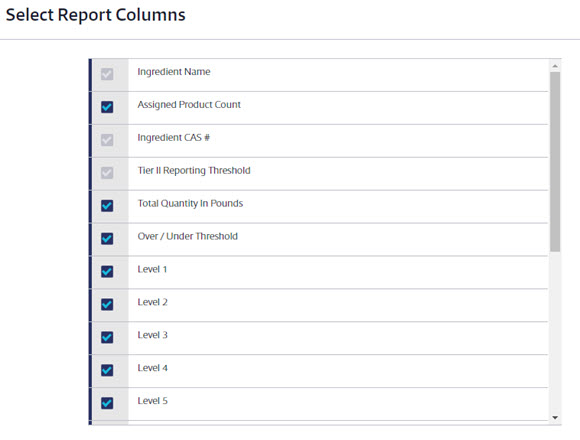Toggle the Total Quantity In Pounds checkbox
Image resolution: width=580 pixels, height=440 pixels.
107,206
